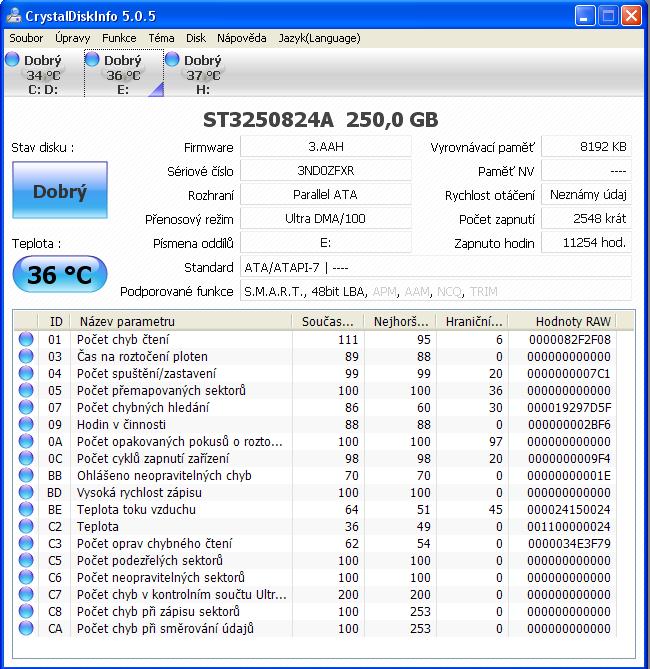This screenshot has height=669, width=650.
Task: Close the CrystalDiskInfo window
Action: point(631,16)
